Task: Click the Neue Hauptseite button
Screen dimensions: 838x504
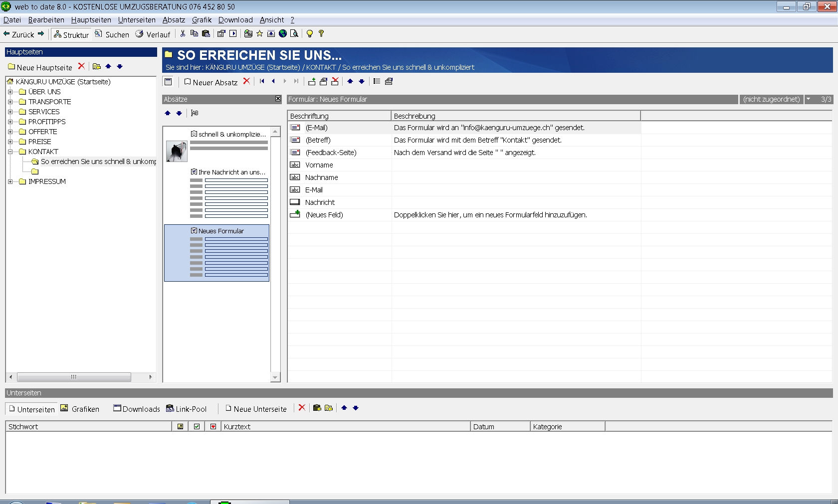Action: pyautogui.click(x=40, y=67)
